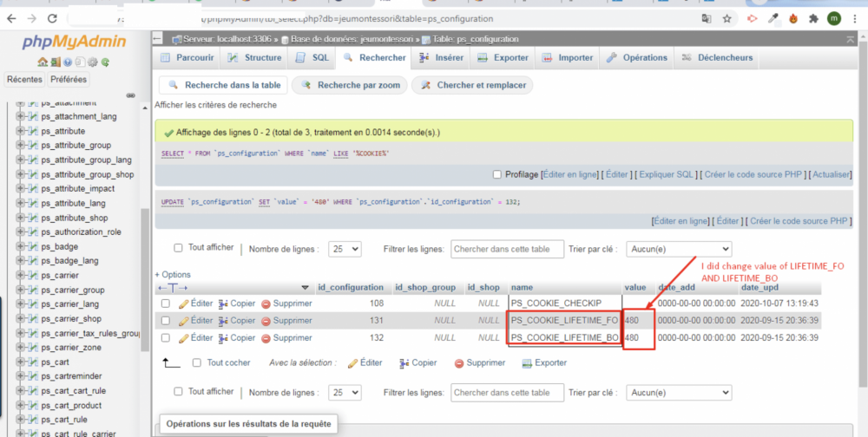Click Exporter icon in selection actions
The image size is (868, 437).
point(527,363)
